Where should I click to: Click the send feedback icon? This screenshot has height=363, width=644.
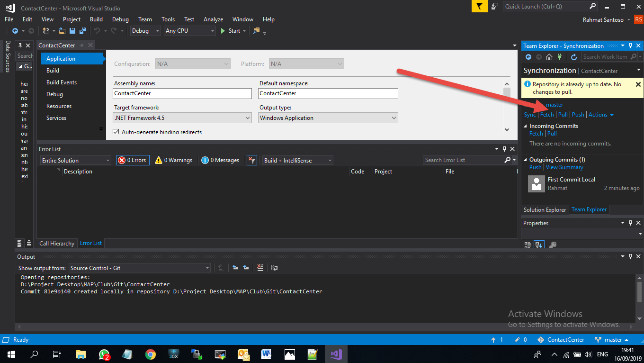tap(495, 6)
